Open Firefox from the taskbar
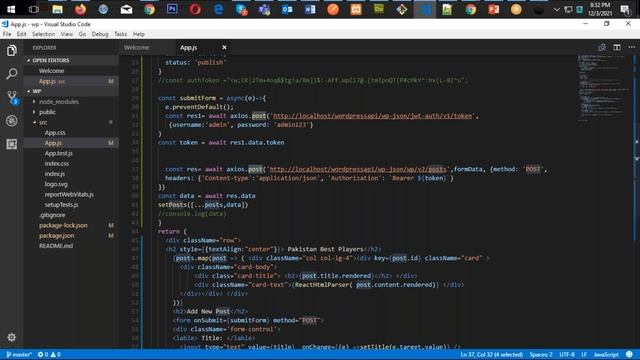 click(80, 9)
